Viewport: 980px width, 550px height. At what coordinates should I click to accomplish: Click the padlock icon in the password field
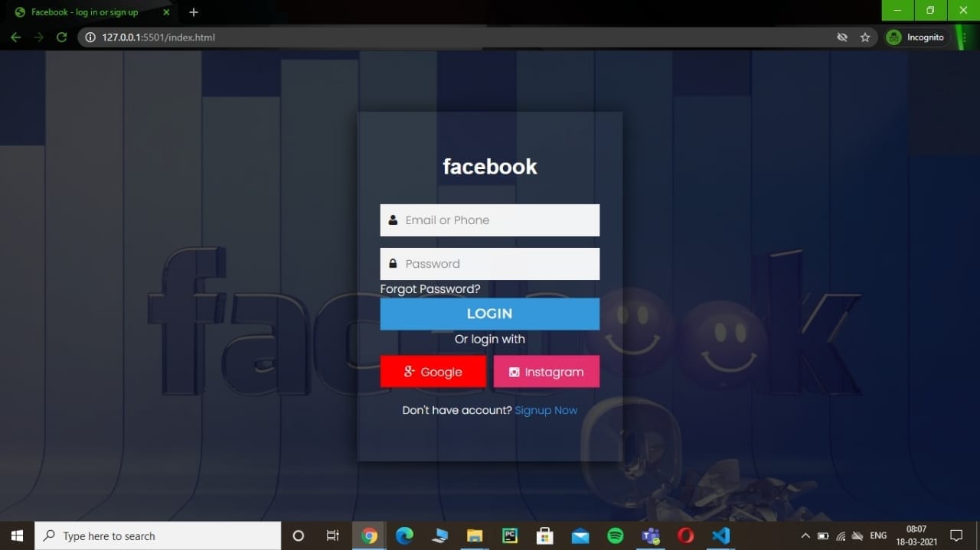(393, 263)
